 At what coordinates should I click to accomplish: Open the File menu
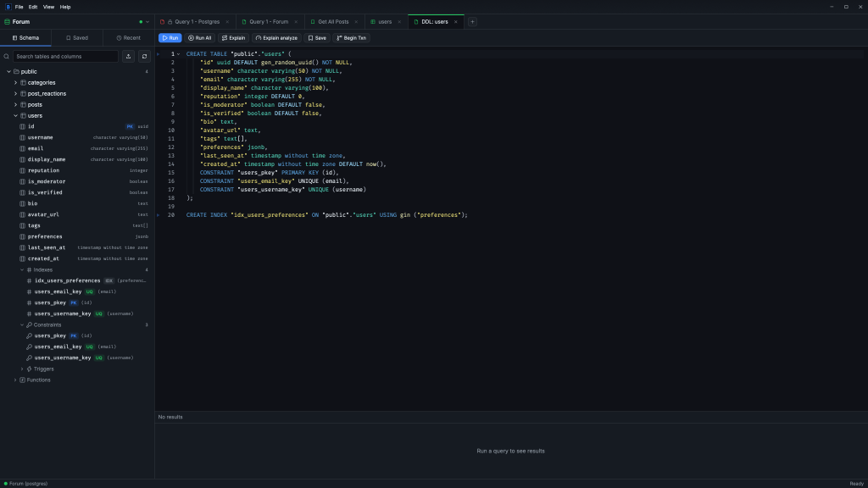(x=19, y=7)
